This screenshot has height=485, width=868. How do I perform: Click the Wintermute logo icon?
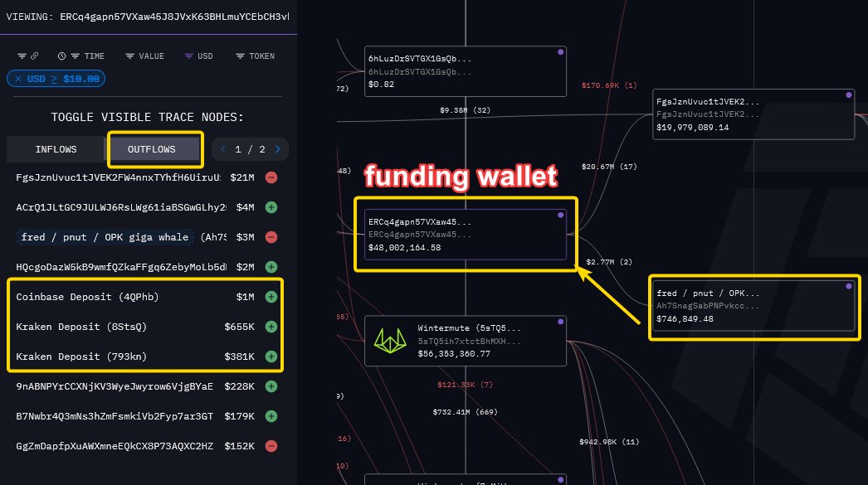point(390,341)
